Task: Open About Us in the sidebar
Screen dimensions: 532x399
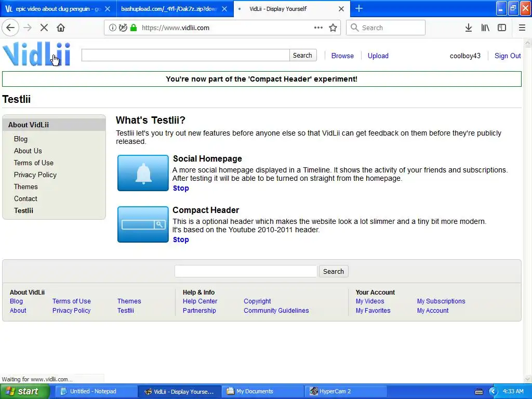Action: [28, 151]
